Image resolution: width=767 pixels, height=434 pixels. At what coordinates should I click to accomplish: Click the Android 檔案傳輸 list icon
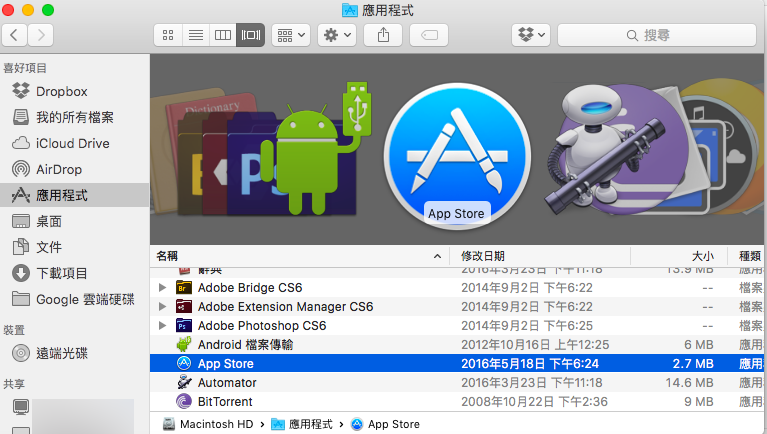pos(184,344)
